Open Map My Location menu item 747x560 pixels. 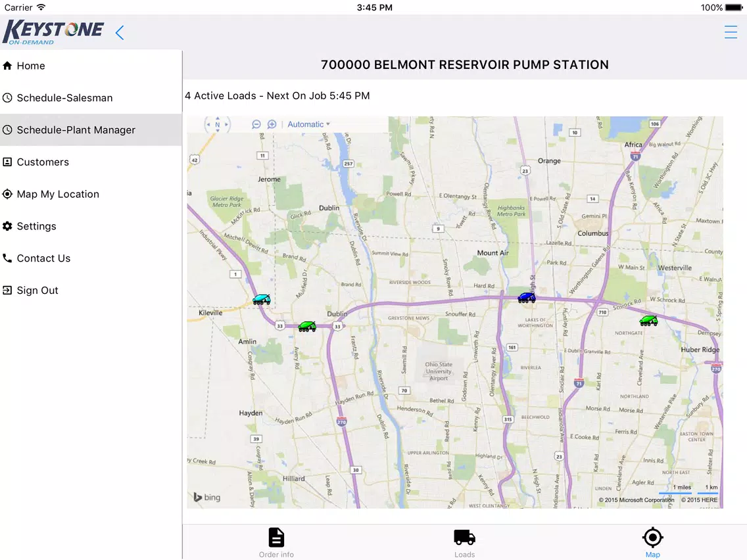91,194
